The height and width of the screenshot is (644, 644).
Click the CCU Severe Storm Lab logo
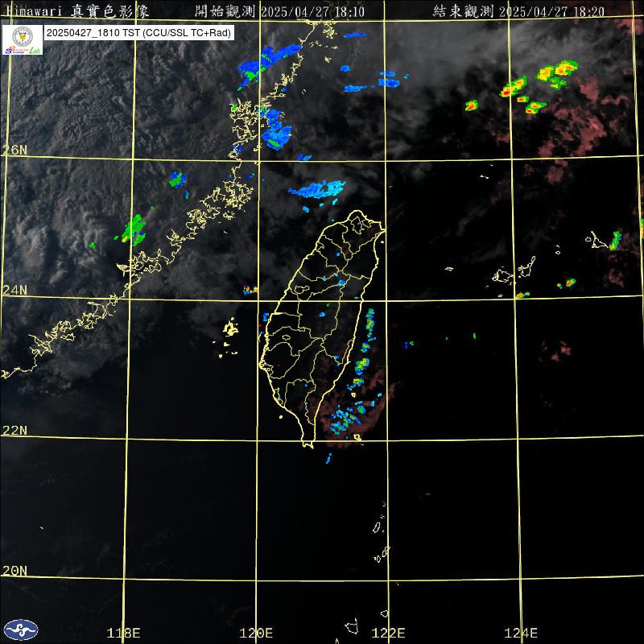[23, 39]
